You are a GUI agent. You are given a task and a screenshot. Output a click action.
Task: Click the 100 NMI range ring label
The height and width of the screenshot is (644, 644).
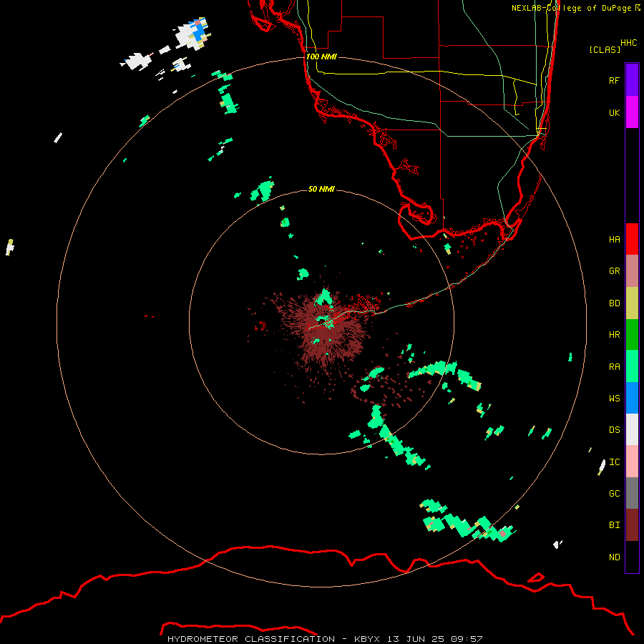point(321,57)
